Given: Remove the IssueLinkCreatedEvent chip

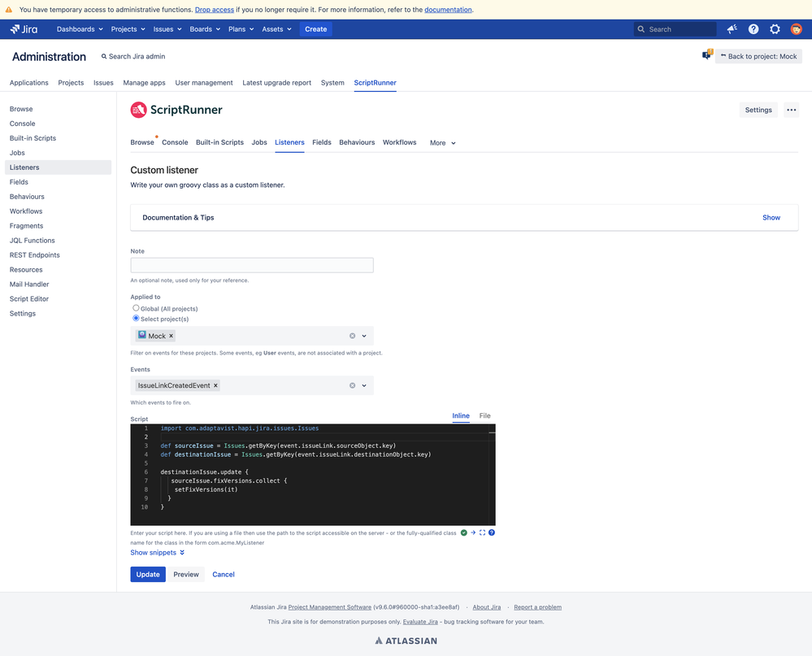Looking at the screenshot, I should click(x=215, y=385).
